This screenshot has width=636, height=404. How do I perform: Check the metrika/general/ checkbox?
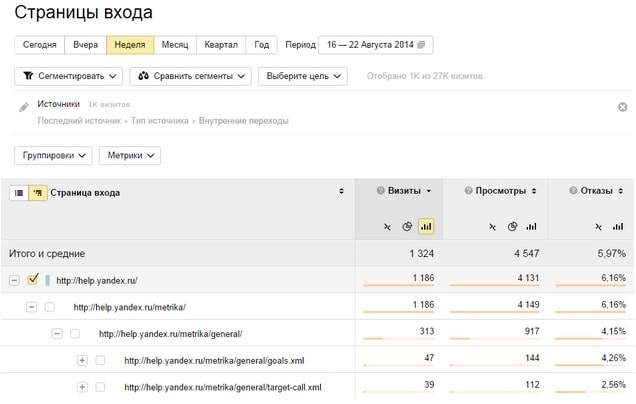point(75,334)
